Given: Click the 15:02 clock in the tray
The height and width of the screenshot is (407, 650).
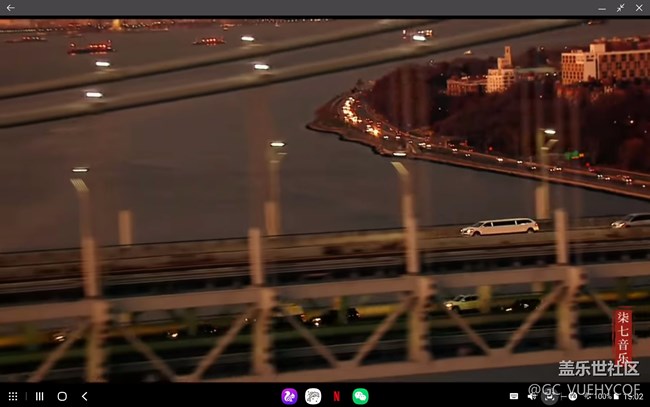Looking at the screenshot, I should coord(633,396).
